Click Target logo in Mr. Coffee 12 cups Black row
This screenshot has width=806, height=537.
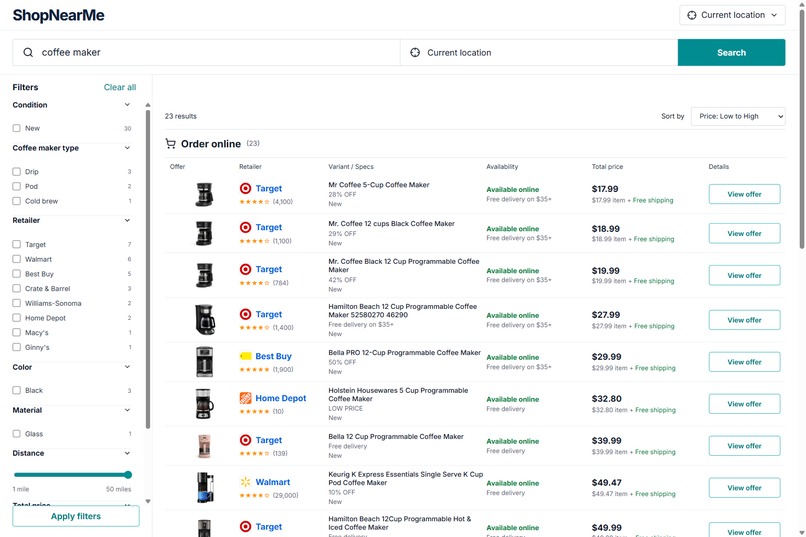[x=246, y=227]
